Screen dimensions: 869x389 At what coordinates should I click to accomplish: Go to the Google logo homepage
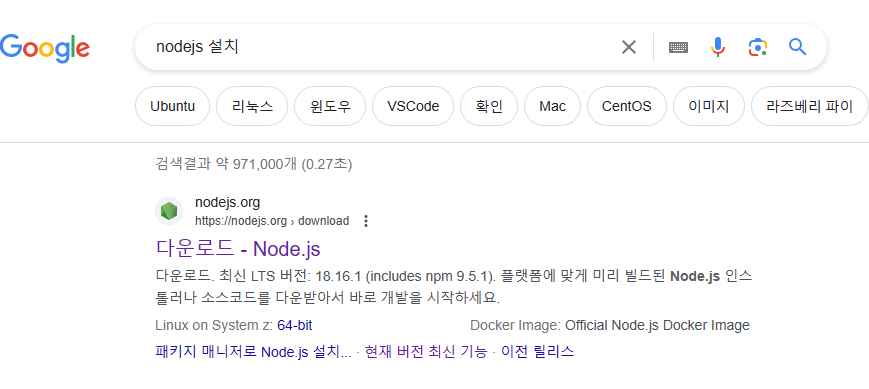[44, 48]
